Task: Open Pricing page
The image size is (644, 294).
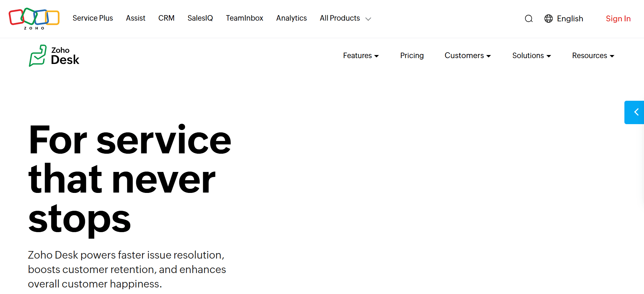Action: click(x=412, y=56)
